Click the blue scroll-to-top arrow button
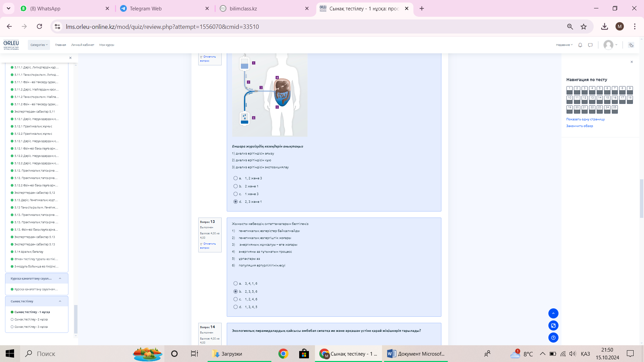Image resolution: width=644 pixels, height=362 pixels. 553,313
